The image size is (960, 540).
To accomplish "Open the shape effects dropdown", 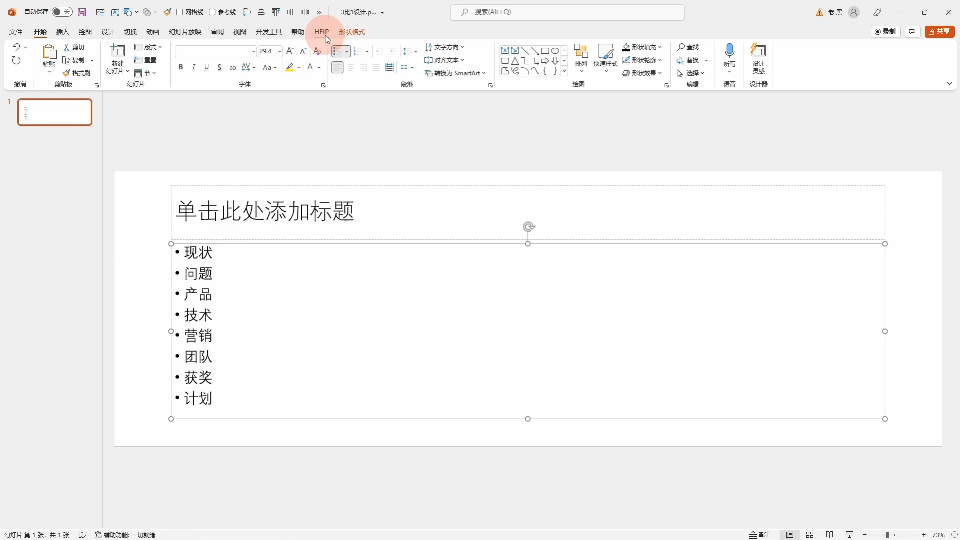I will [642, 73].
